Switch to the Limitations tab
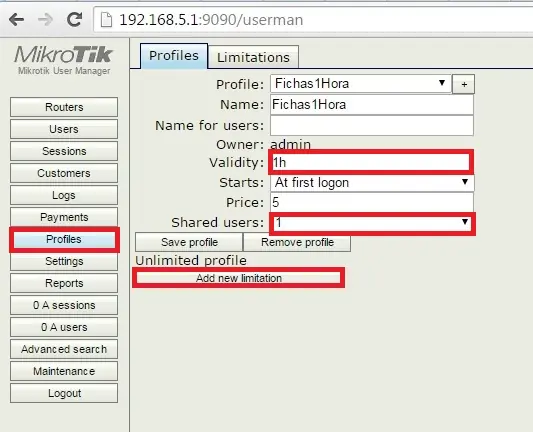This screenshot has height=432, width=533. pos(253,57)
